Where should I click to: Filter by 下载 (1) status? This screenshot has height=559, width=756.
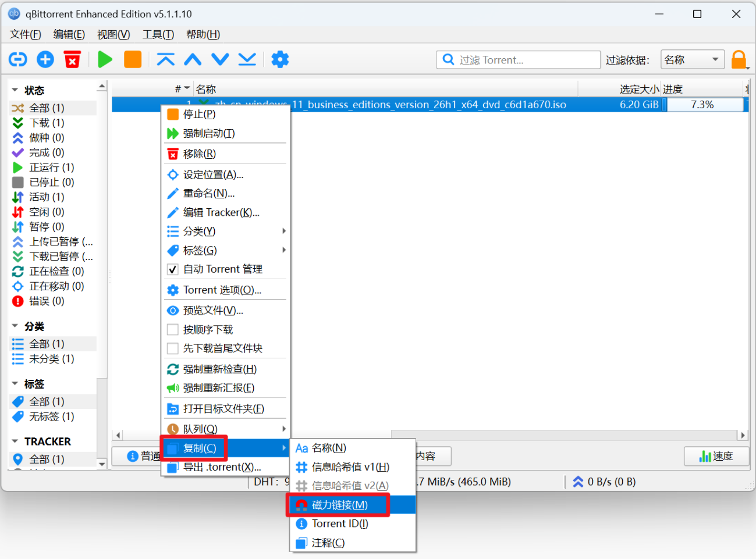[53, 123]
